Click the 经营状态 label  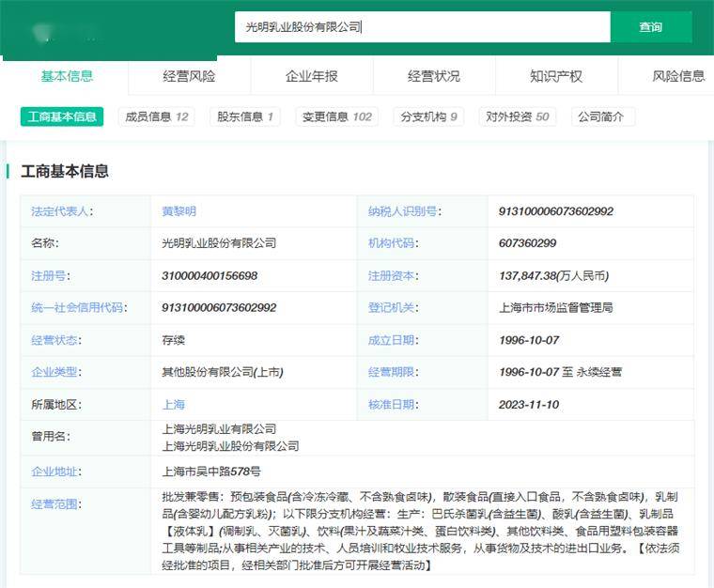(x=56, y=340)
